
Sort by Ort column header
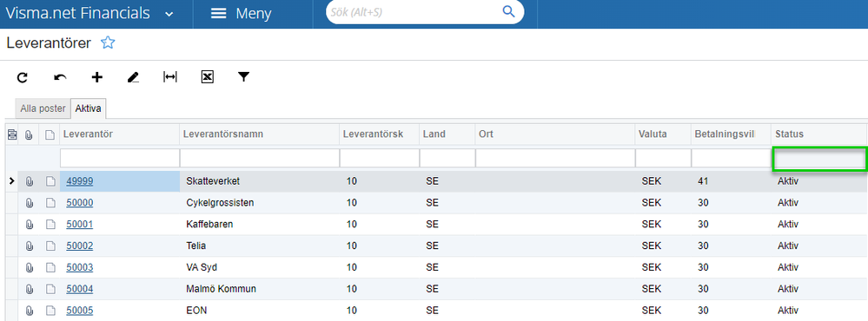(x=555, y=134)
